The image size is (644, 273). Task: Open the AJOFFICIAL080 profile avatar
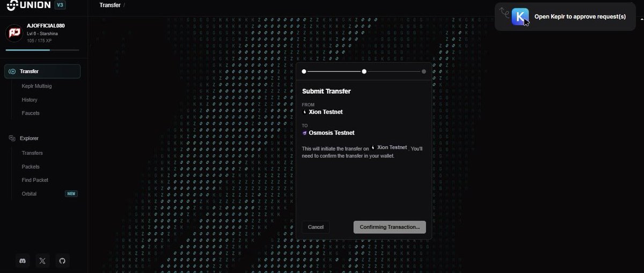(14, 33)
